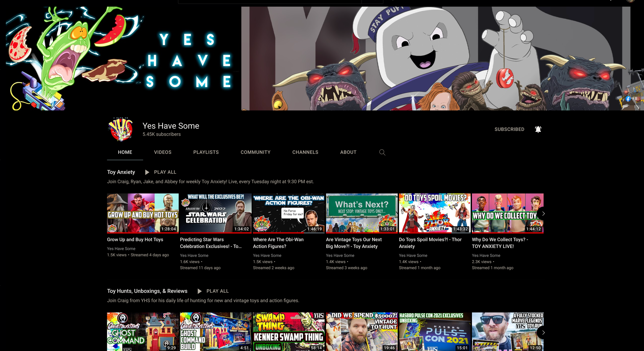Click Play All for Toy Hunts section
This screenshot has width=644, height=351.
pos(217,291)
